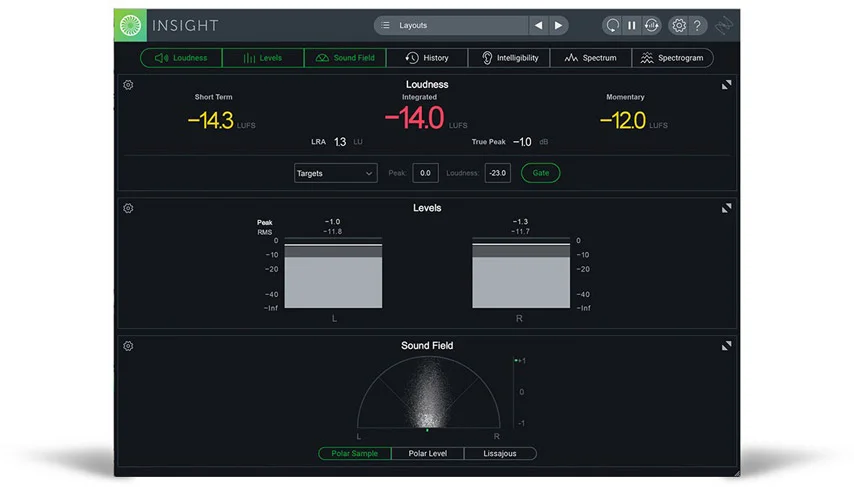Expand the Levels panel
The image size is (854, 487).
coord(727,208)
